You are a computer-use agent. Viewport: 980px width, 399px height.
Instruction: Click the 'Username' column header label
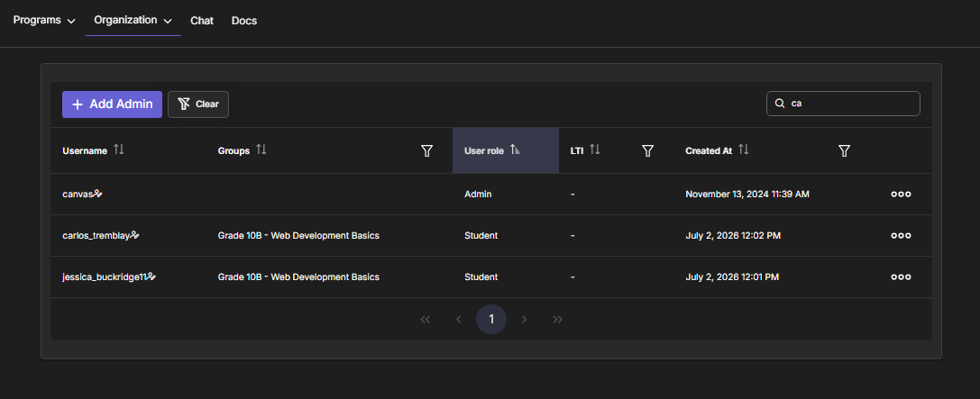(85, 150)
